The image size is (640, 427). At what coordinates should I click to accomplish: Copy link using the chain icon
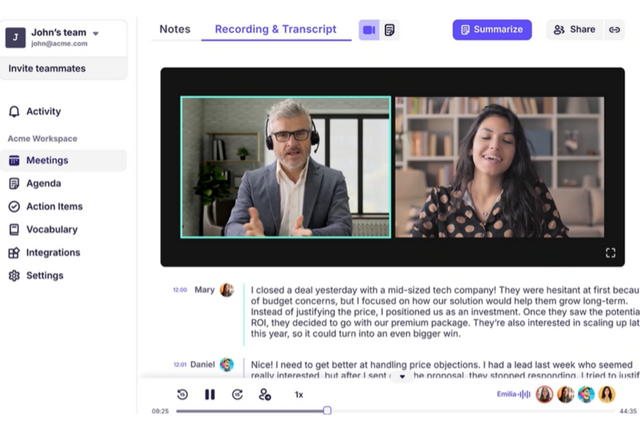[x=614, y=30]
